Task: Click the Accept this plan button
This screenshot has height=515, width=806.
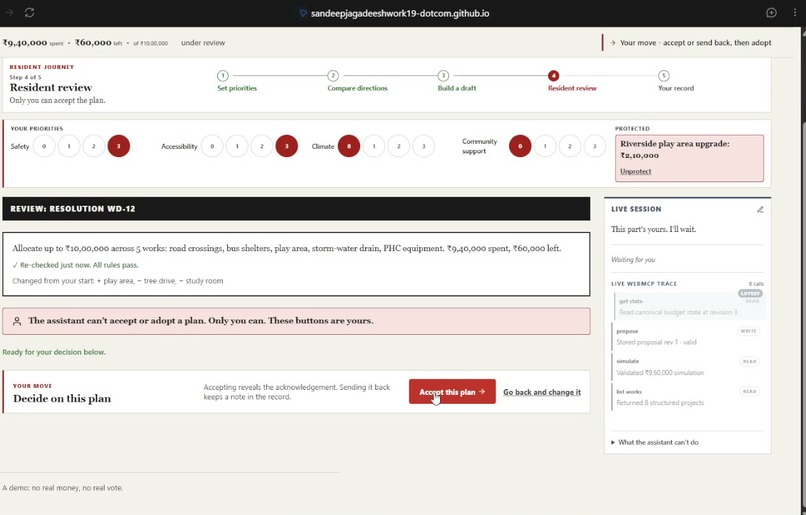Action: click(452, 392)
